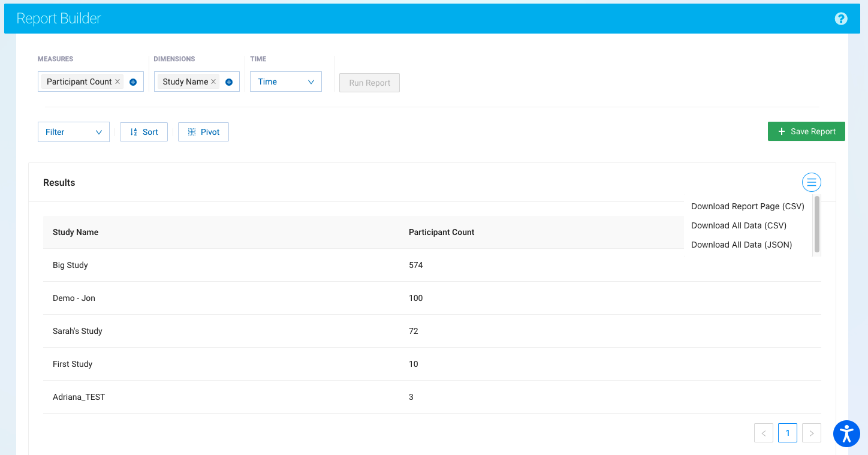Choose Download All Data (JSON)
The width and height of the screenshot is (868, 455).
742,245
